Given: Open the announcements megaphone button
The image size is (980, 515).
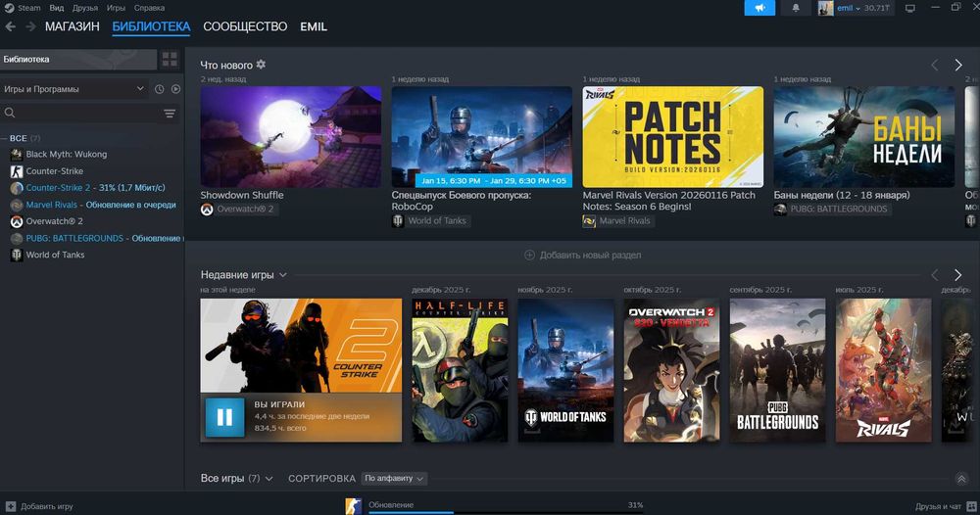Looking at the screenshot, I should 759,8.
